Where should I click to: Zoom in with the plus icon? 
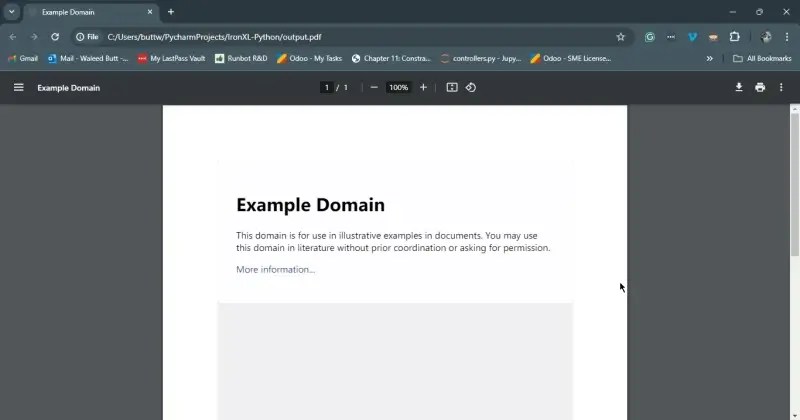tap(423, 87)
